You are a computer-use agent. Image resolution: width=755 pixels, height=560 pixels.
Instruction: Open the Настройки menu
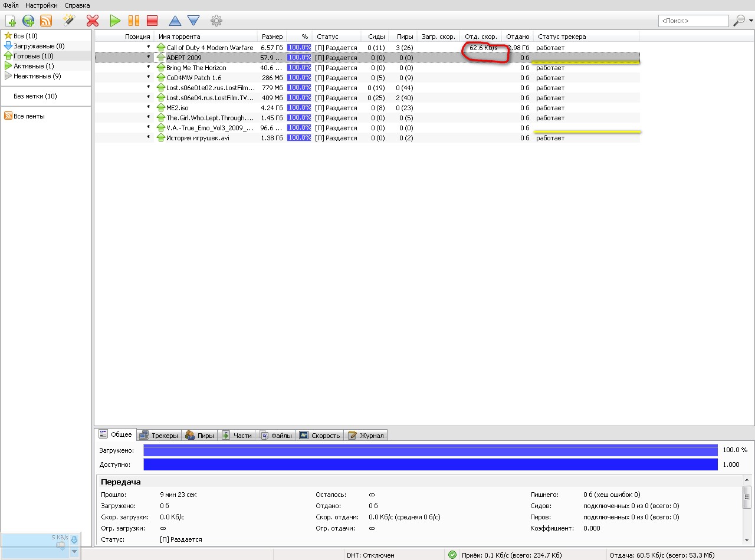pos(41,5)
